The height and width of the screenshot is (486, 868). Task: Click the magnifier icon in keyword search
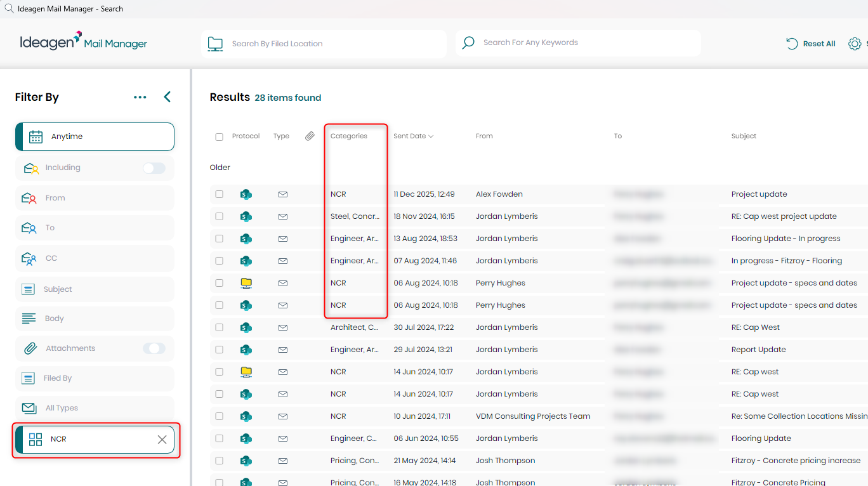[x=468, y=43]
